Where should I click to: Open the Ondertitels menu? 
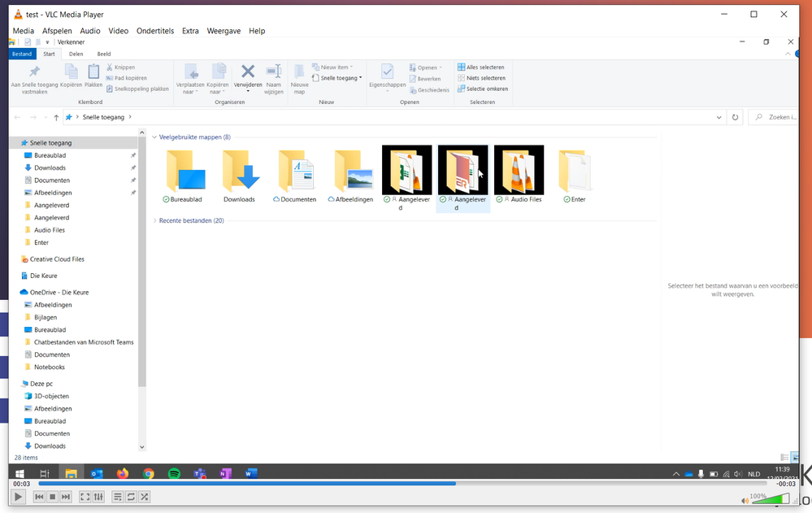click(154, 31)
